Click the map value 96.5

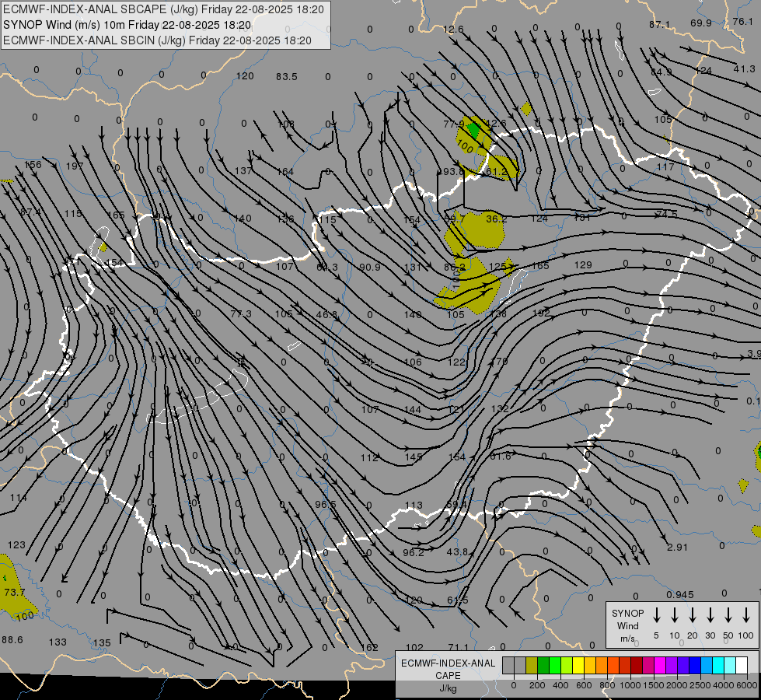(325, 505)
